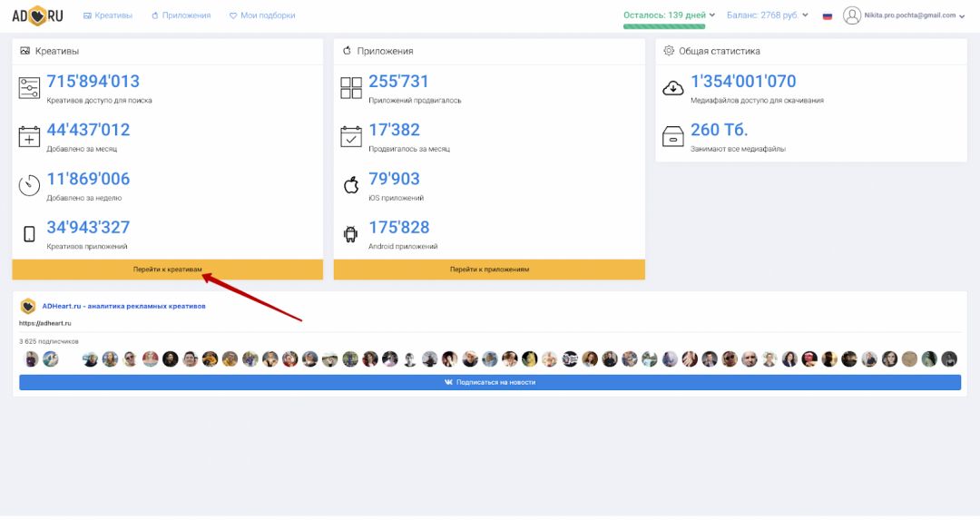Go to the Приложения menu item
Image resolution: width=980 pixels, height=520 pixels.
coord(181,15)
